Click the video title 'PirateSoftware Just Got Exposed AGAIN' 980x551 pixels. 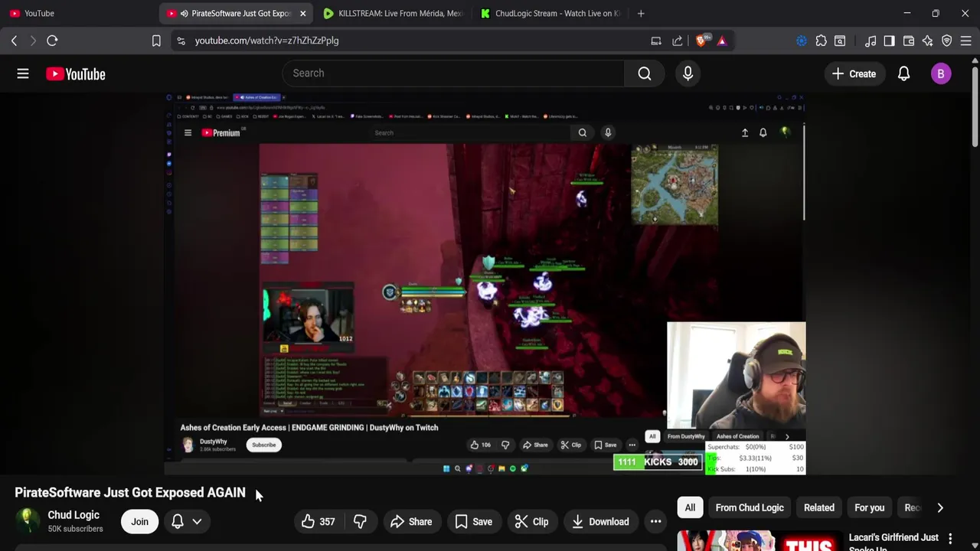tap(130, 492)
